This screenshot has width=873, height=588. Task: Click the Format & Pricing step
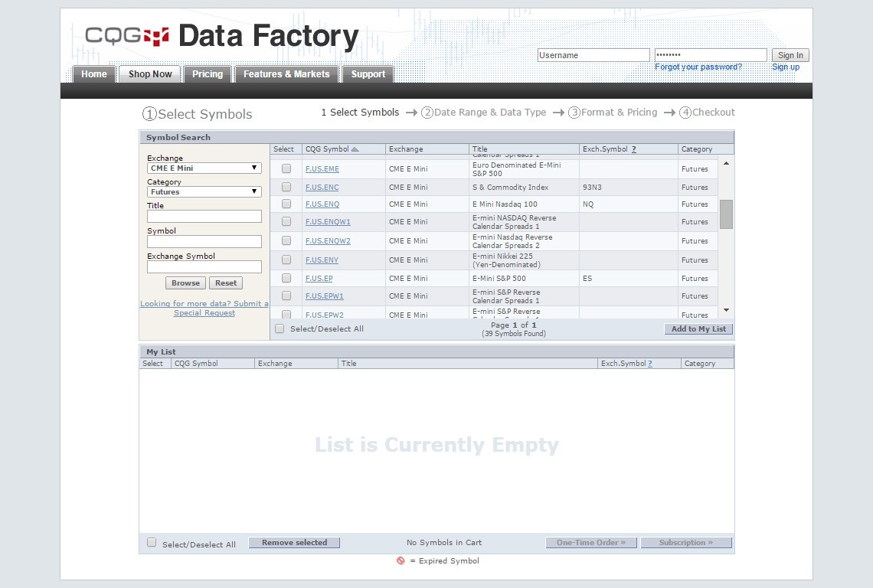[x=613, y=113]
